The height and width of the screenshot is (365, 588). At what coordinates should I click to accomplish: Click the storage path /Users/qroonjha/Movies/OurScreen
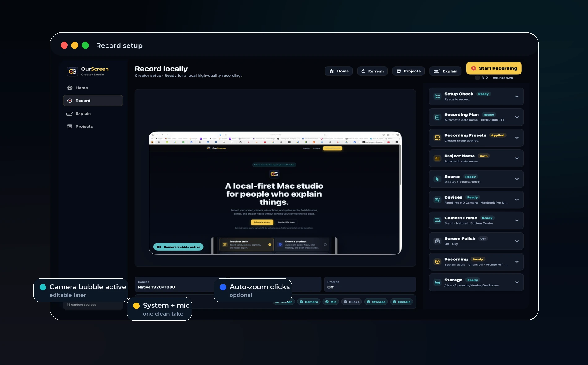tap(472, 286)
